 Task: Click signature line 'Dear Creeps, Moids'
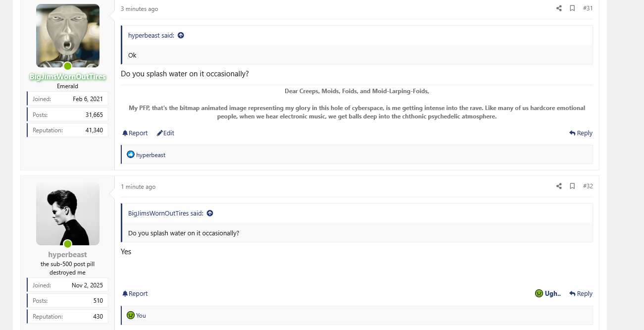pos(357,91)
